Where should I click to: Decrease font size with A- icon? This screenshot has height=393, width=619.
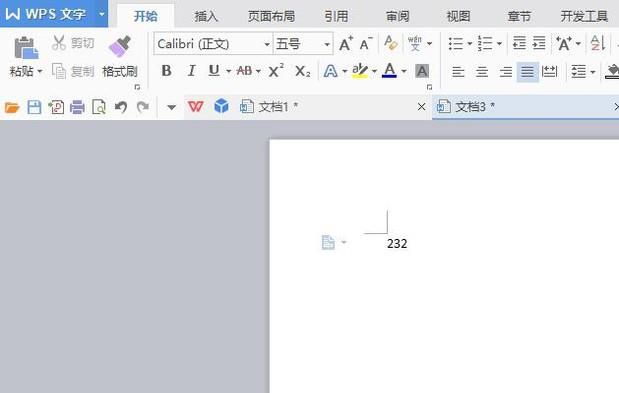tap(366, 43)
